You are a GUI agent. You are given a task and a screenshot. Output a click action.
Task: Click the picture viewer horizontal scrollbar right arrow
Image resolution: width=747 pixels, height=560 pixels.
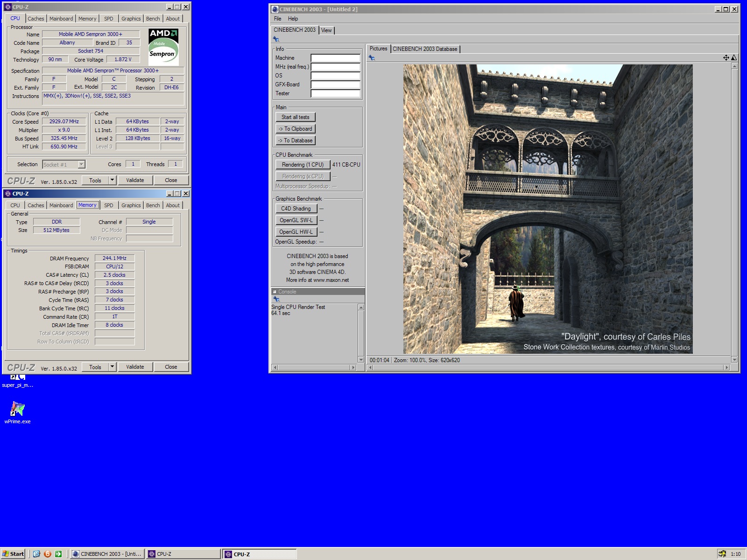point(726,368)
